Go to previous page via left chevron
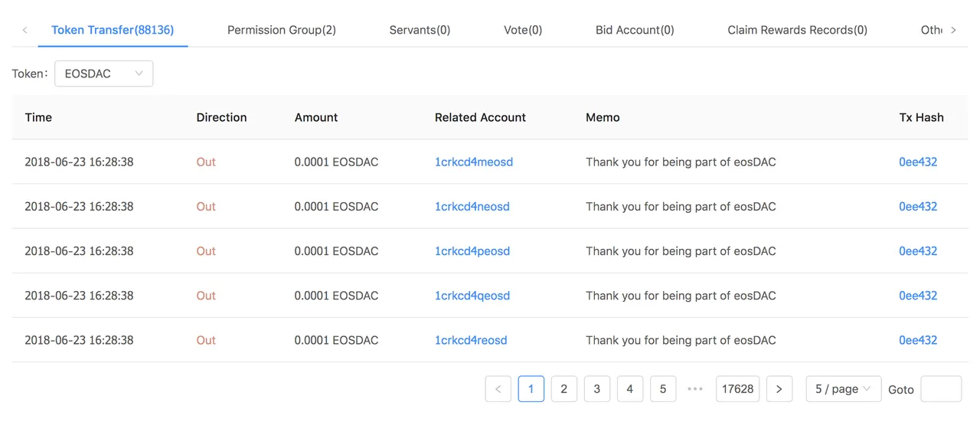 click(498, 389)
